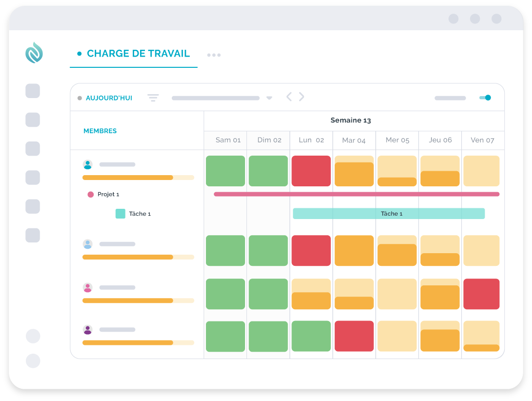Image resolution: width=532 pixels, height=401 pixels.
Task: Open the third sidebar square icon
Action: click(x=33, y=149)
